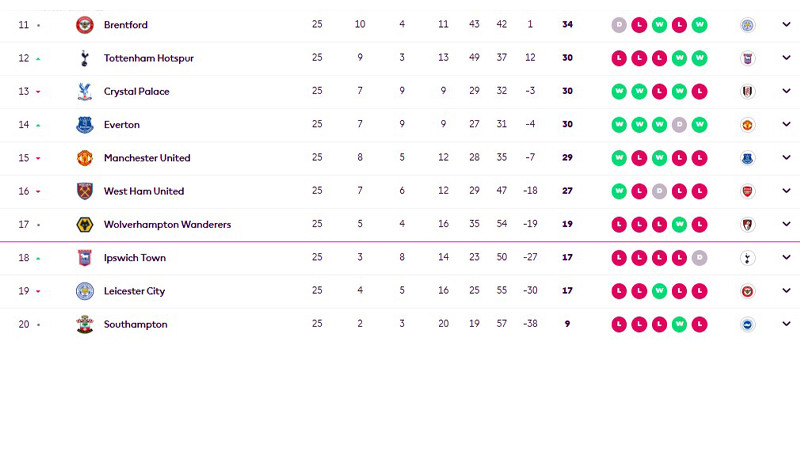Click Brentford's most recent win form circle

click(699, 25)
